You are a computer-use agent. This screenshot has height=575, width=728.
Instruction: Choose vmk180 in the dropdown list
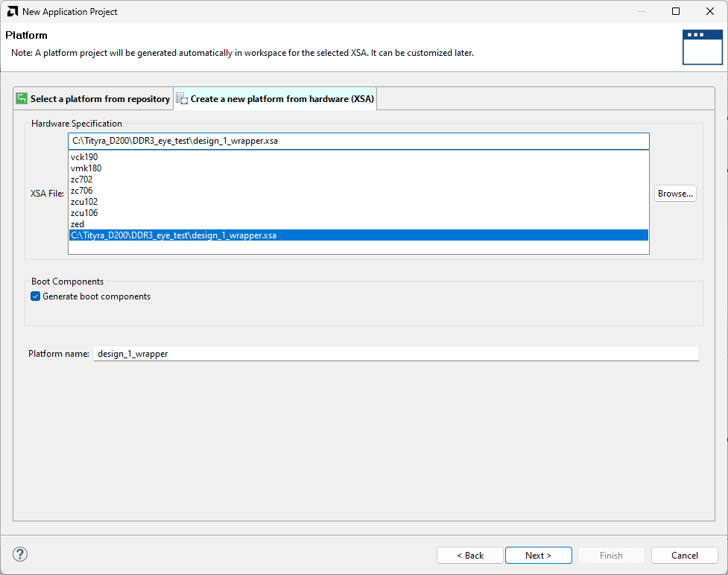[86, 168]
